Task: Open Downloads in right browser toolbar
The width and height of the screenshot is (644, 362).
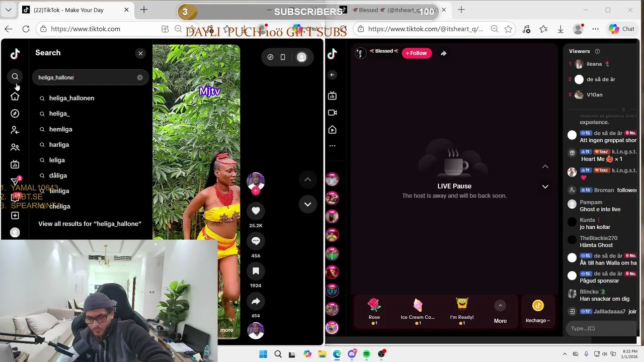Action: pos(560,29)
